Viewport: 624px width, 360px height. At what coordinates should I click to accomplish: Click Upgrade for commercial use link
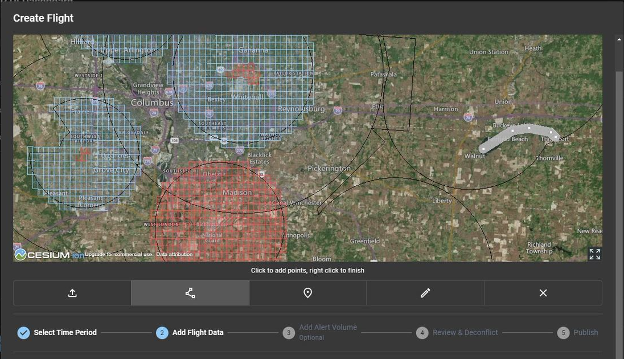119,254
